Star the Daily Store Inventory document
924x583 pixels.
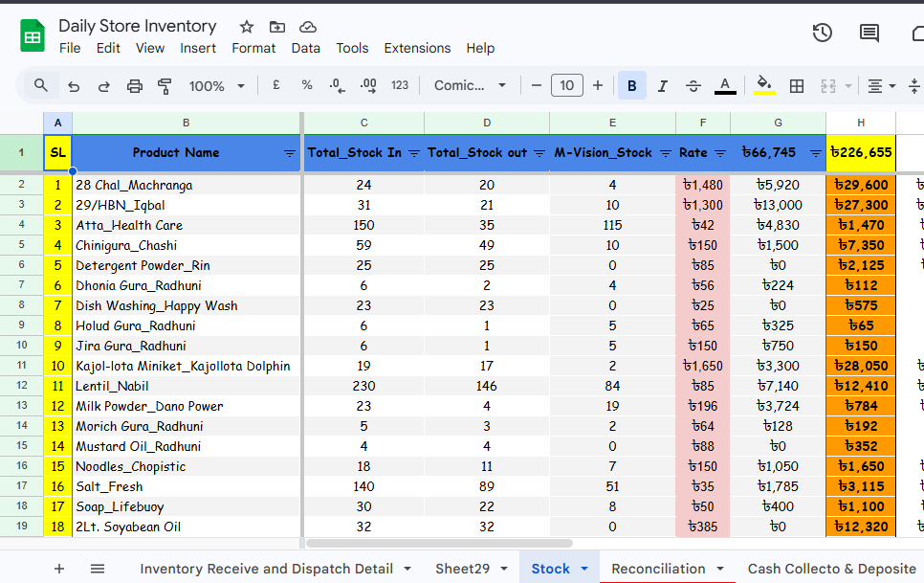tap(247, 27)
